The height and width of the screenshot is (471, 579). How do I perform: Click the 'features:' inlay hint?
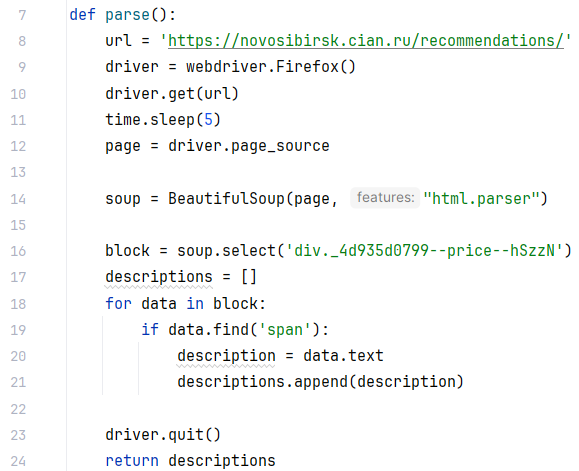click(385, 198)
